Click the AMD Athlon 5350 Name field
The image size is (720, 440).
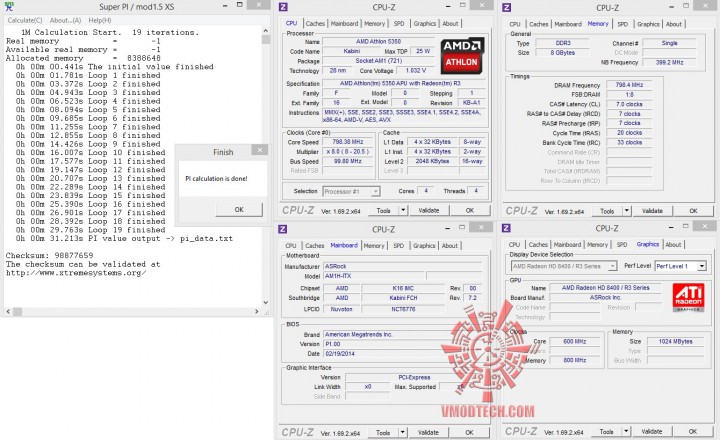tap(378, 41)
